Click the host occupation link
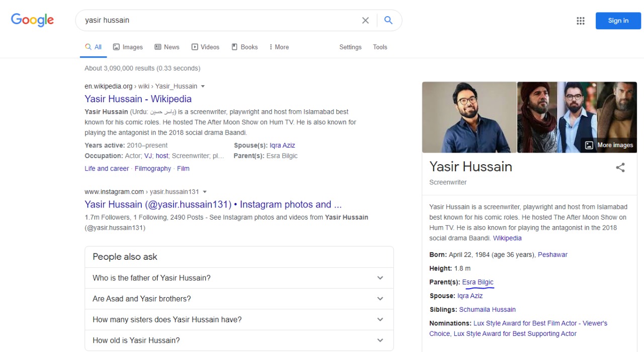 pyautogui.click(x=162, y=156)
